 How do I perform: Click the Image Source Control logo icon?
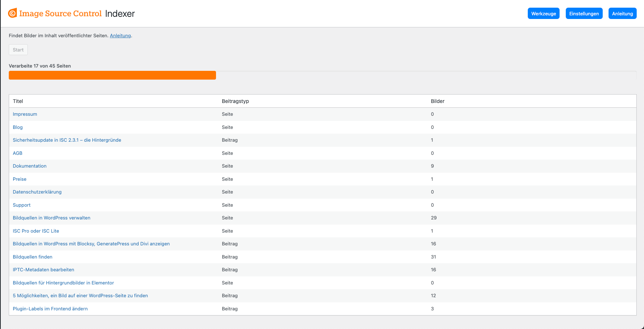pos(12,13)
